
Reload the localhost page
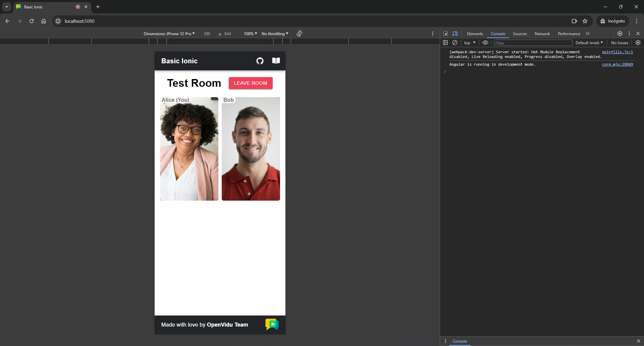coord(32,21)
